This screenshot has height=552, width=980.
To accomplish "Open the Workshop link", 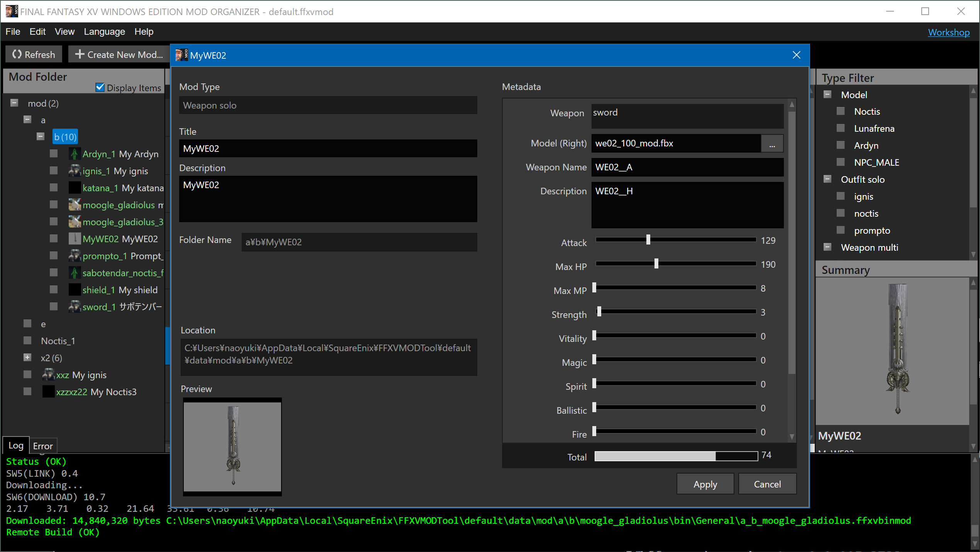I will [948, 32].
